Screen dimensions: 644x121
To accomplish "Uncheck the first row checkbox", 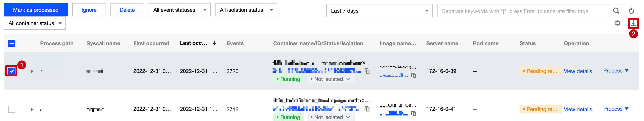I will (x=12, y=71).
